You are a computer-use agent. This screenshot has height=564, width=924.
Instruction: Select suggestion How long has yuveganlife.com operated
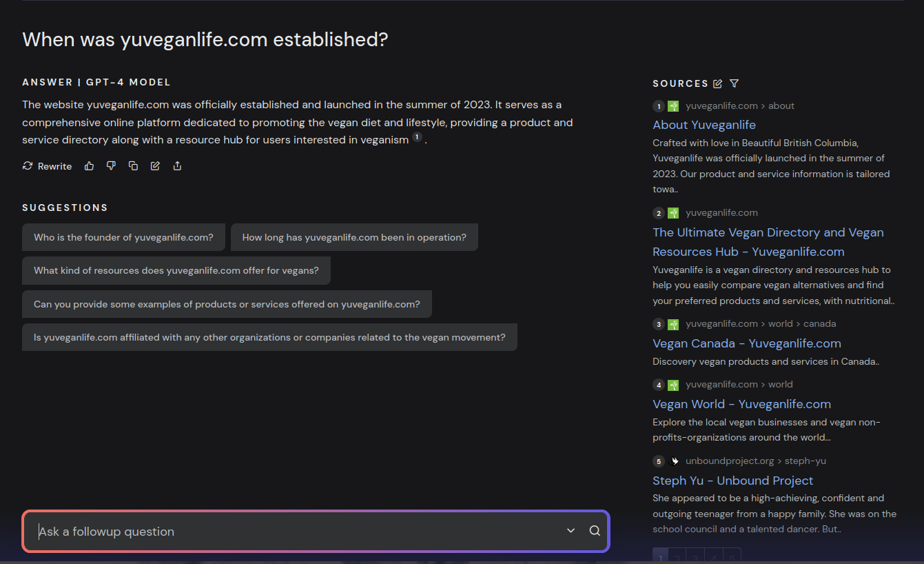click(354, 237)
